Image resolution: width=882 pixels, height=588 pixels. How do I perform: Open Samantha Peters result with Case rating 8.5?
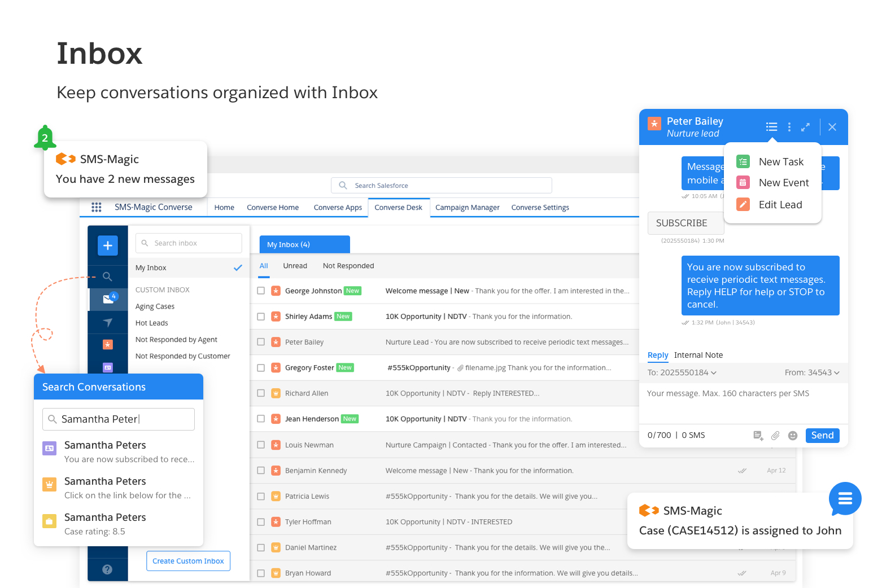119,524
